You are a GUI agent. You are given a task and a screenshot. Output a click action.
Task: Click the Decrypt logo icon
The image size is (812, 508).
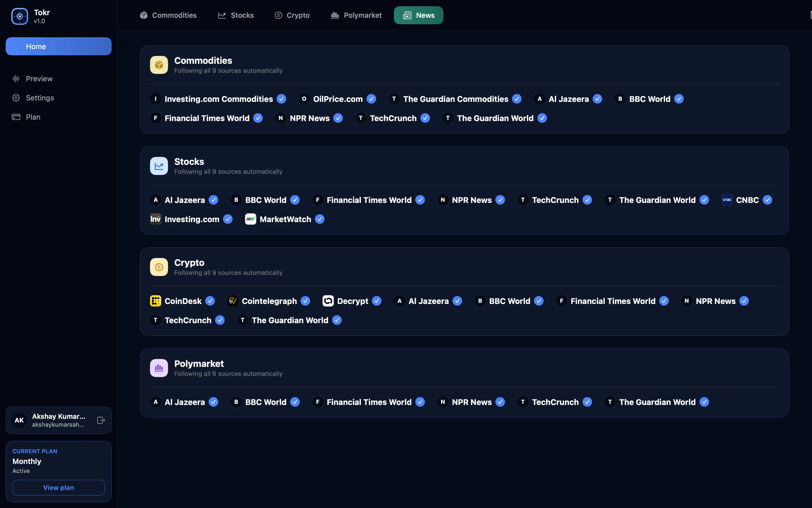click(x=328, y=301)
